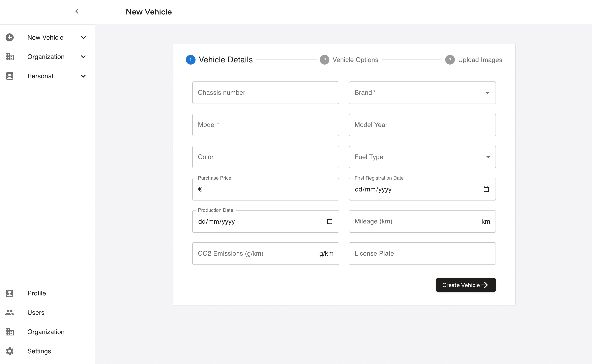Open bottom Organization link in sidebar
592x364 pixels.
click(x=46, y=332)
